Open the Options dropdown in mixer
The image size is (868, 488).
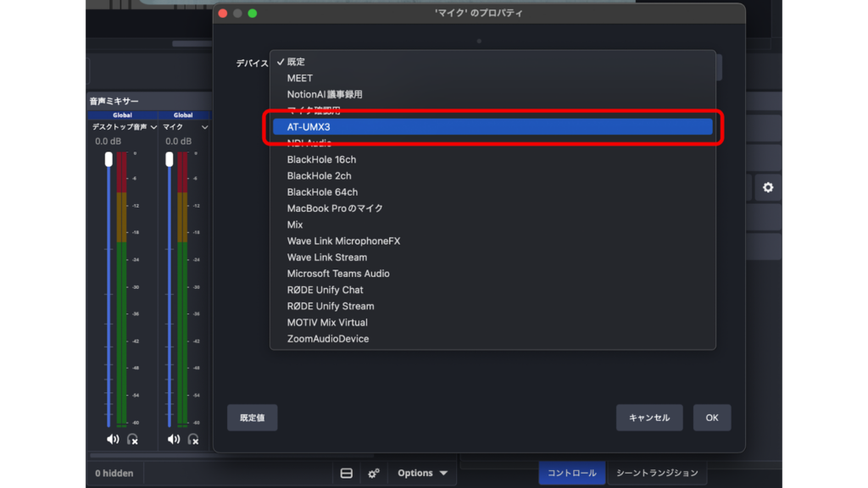click(x=422, y=473)
